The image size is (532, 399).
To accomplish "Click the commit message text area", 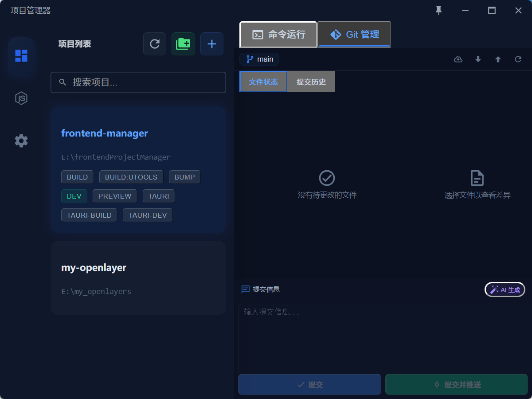I will 385,338.
